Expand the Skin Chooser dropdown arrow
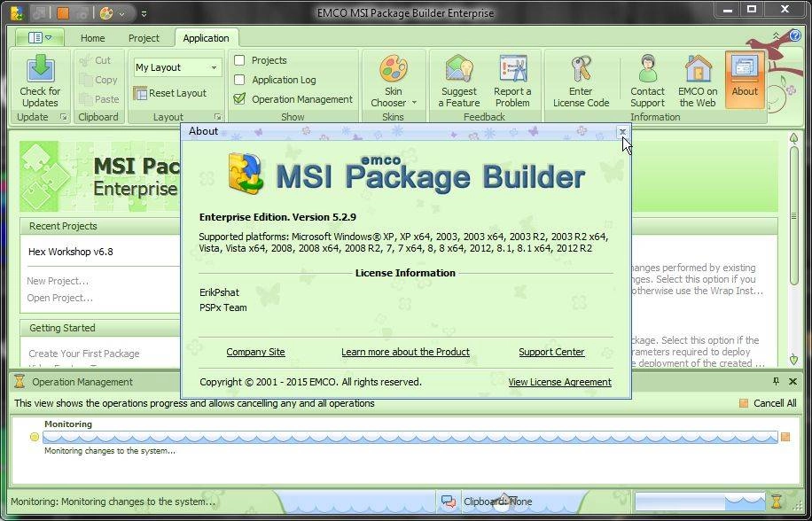The image size is (812, 521). click(x=414, y=103)
